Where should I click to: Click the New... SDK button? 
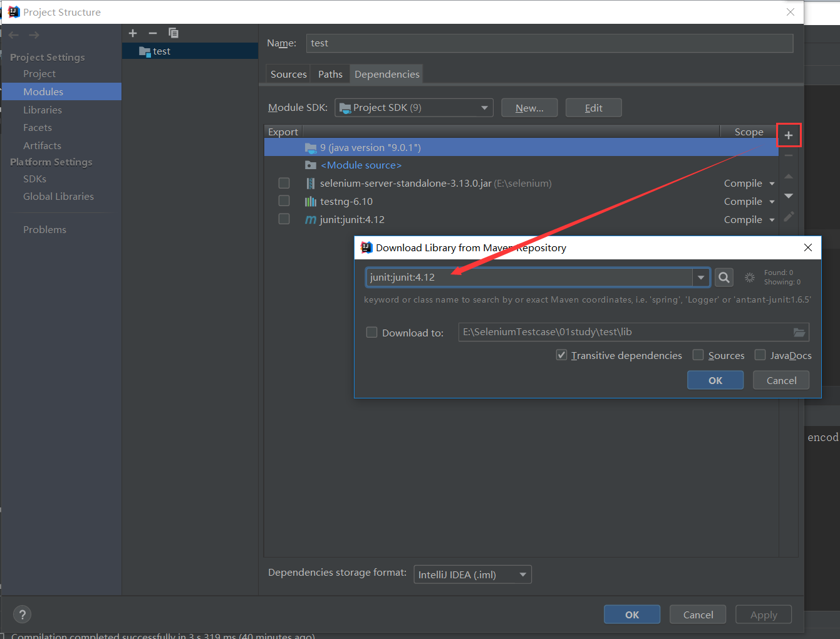[529, 108]
